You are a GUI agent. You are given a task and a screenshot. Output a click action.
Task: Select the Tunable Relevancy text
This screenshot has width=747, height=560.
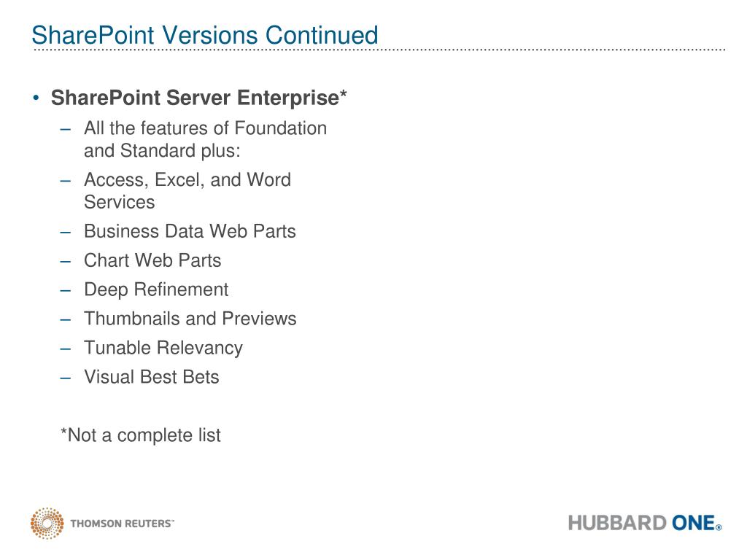pyautogui.click(x=163, y=348)
